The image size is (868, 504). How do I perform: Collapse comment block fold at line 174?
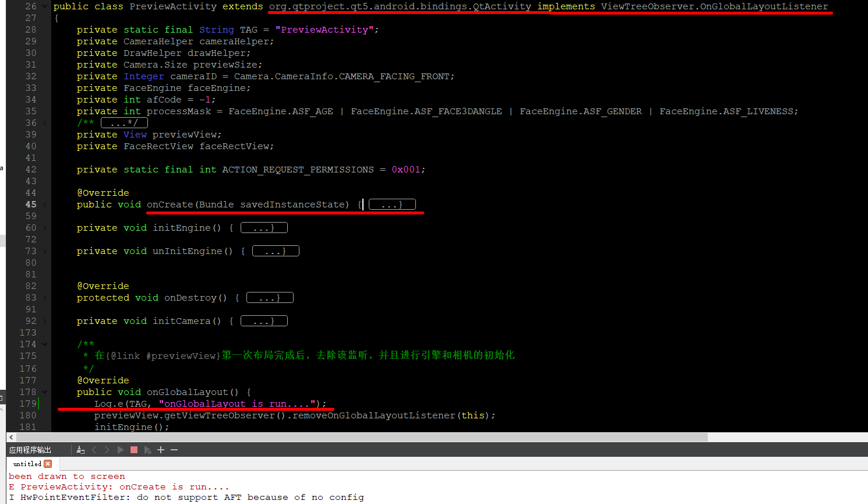point(44,344)
